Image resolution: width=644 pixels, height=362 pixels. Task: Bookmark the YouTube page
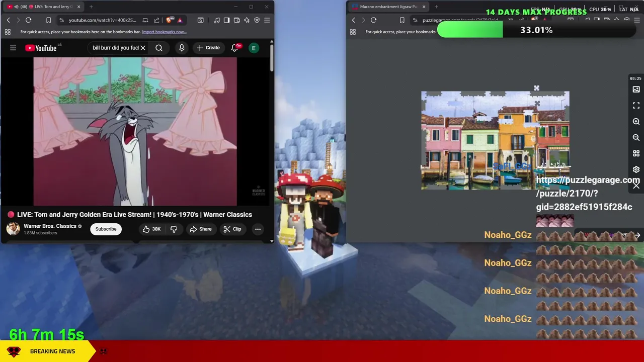(48, 20)
